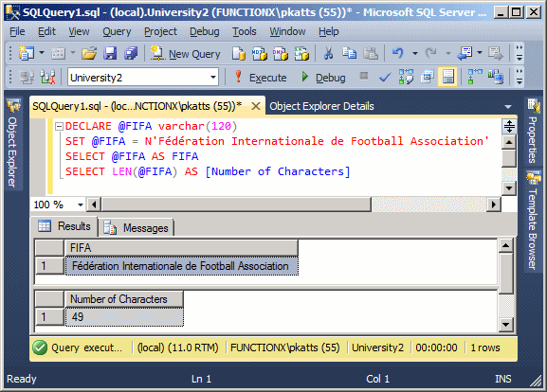Click the New Query button
Screen dimensions: 547x392
click(x=186, y=54)
